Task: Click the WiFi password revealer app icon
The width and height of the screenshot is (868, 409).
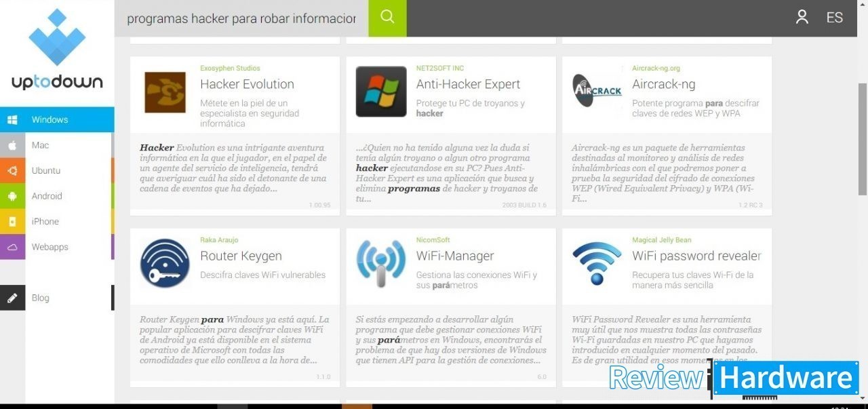Action: (x=597, y=263)
